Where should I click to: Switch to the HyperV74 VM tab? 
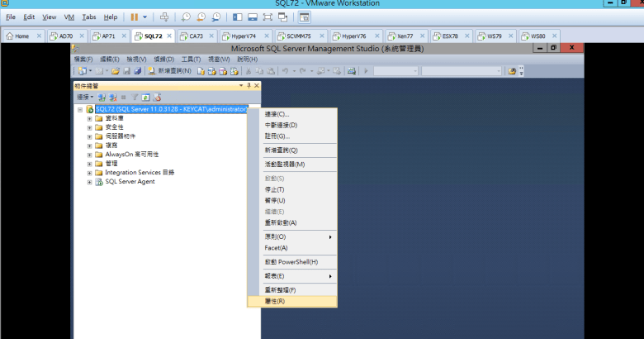[239, 36]
